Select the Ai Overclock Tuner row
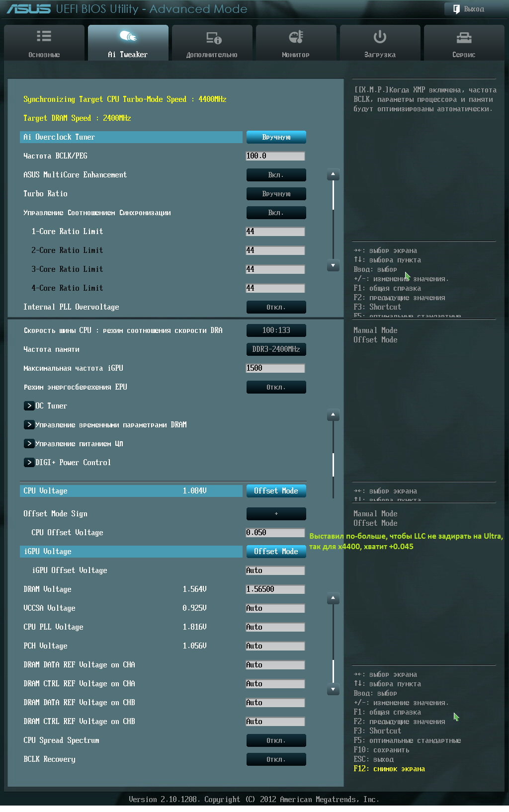Image resolution: width=509 pixels, height=812 pixels. tap(131, 137)
